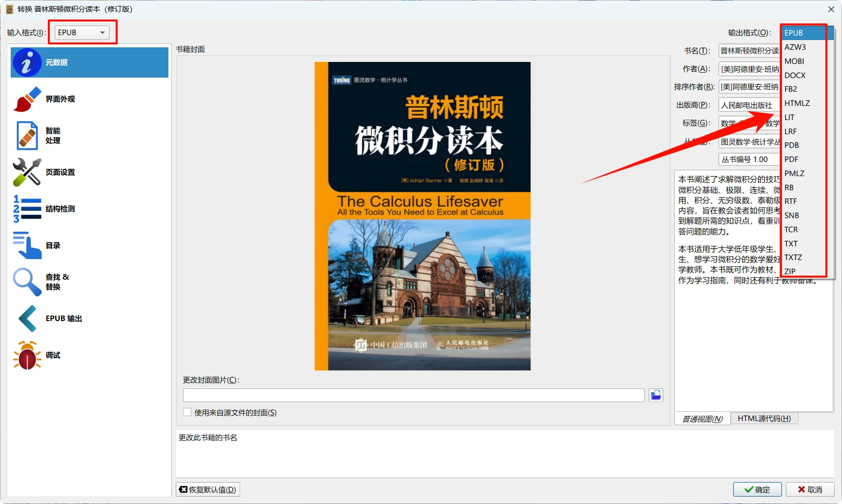Viewport: 842px width, 504px height.
Task: Click the 丛书编号 1.00 number field
Action: (x=749, y=159)
